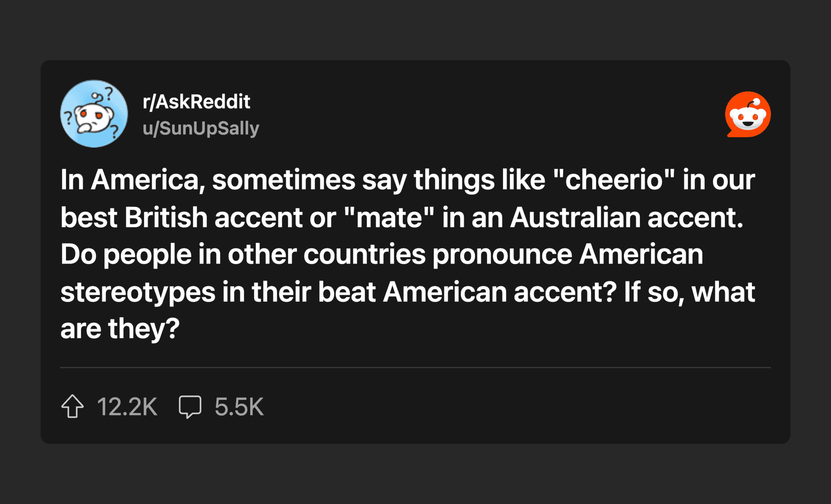Open the AskReddit community avatar
The width and height of the screenshot is (831, 504).
[94, 114]
